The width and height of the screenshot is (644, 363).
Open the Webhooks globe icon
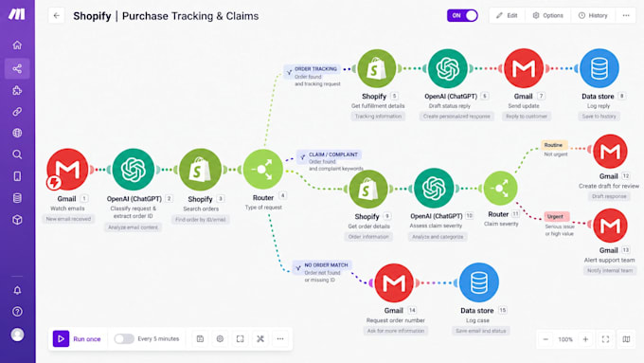tap(17, 134)
